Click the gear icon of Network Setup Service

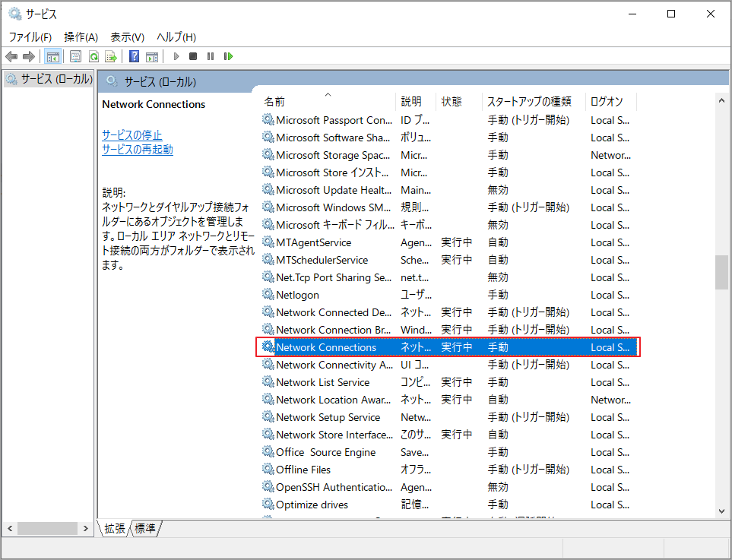pos(268,416)
